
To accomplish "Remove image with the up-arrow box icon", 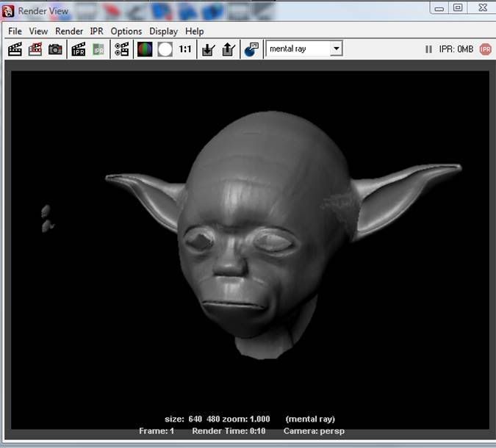I will pos(229,49).
